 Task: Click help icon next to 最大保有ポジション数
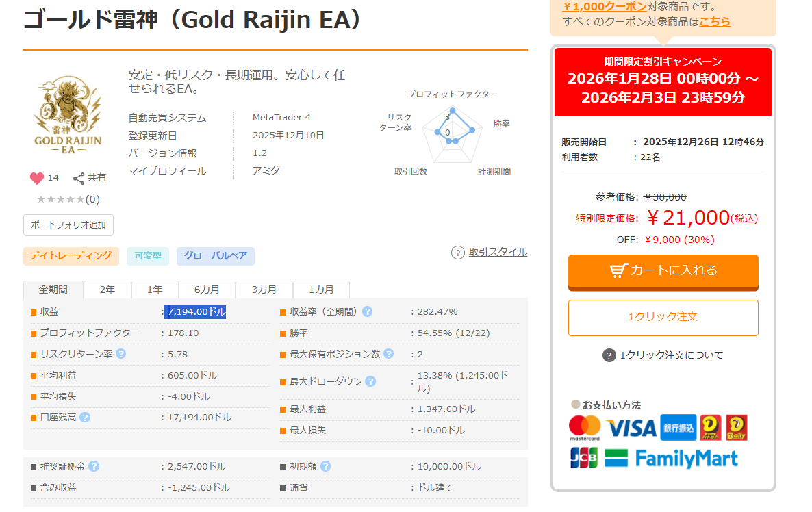[389, 354]
